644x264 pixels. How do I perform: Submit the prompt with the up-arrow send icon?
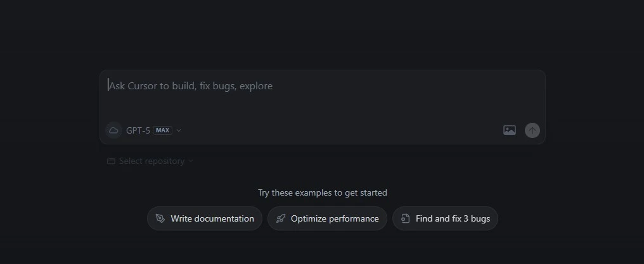point(532,130)
